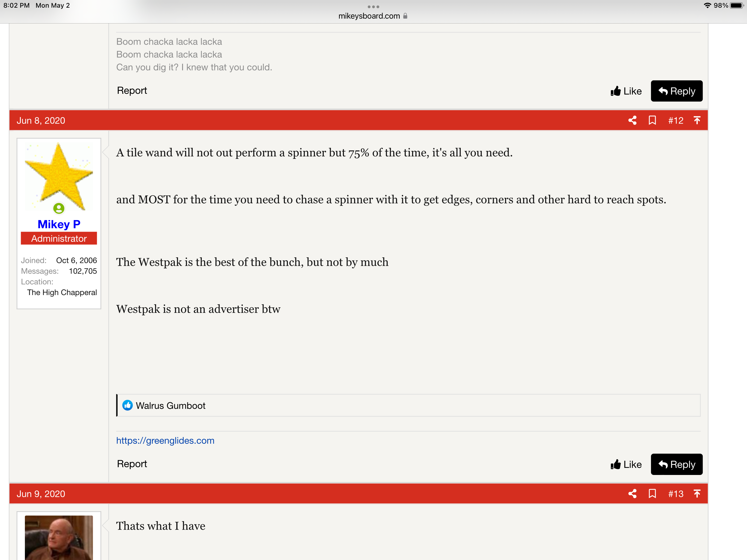747x560 pixels.
Task: Click the share icon on post #12
Action: pos(632,121)
